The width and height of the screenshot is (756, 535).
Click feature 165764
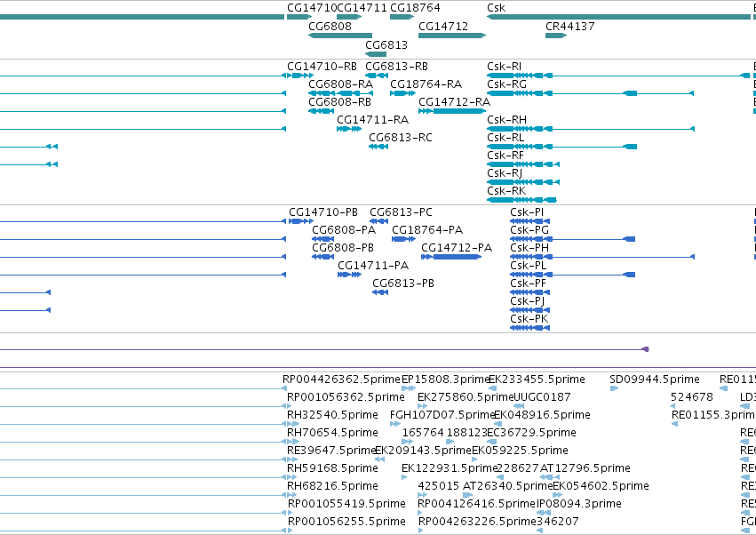click(409, 442)
